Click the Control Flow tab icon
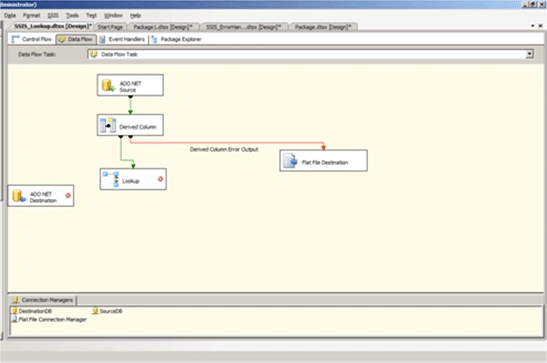This screenshot has height=363, width=547. pos(15,39)
